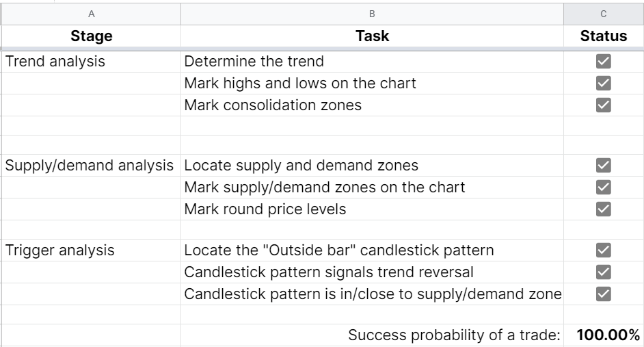644x347 pixels.
Task: Uncheck "in/close to supply/demand zone" checkbox
Action: 604,294
